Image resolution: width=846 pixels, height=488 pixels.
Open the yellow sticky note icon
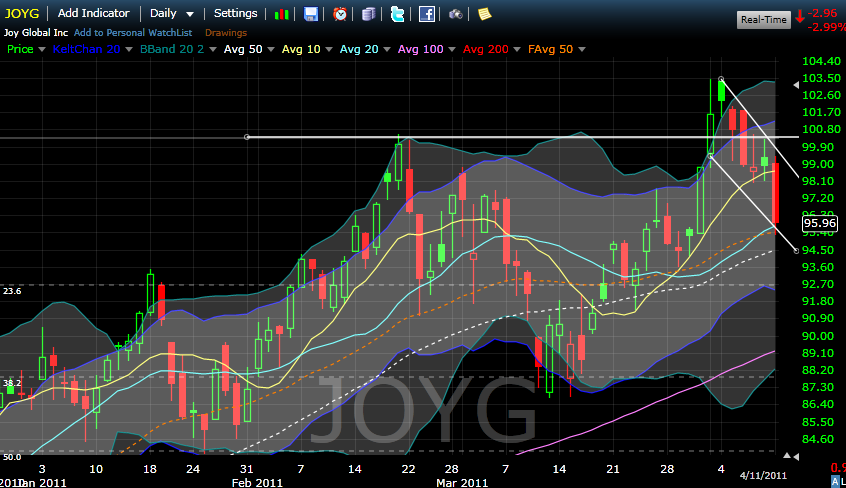point(485,14)
